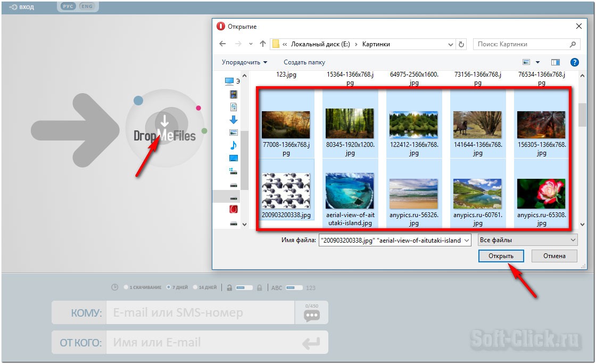The image size is (596, 364).
Task: Toggle the ABC/123 password type slider
Action: (294, 287)
